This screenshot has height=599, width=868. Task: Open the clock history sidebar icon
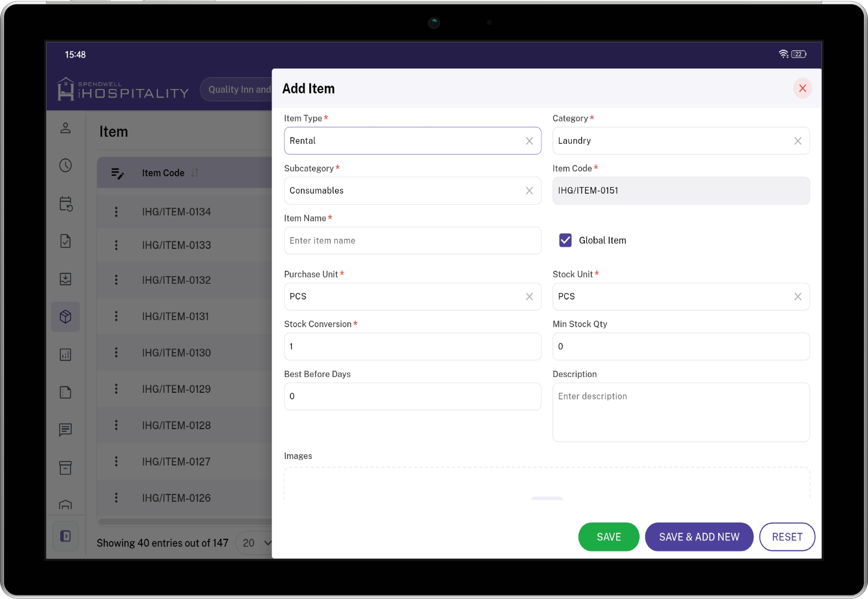click(x=66, y=165)
